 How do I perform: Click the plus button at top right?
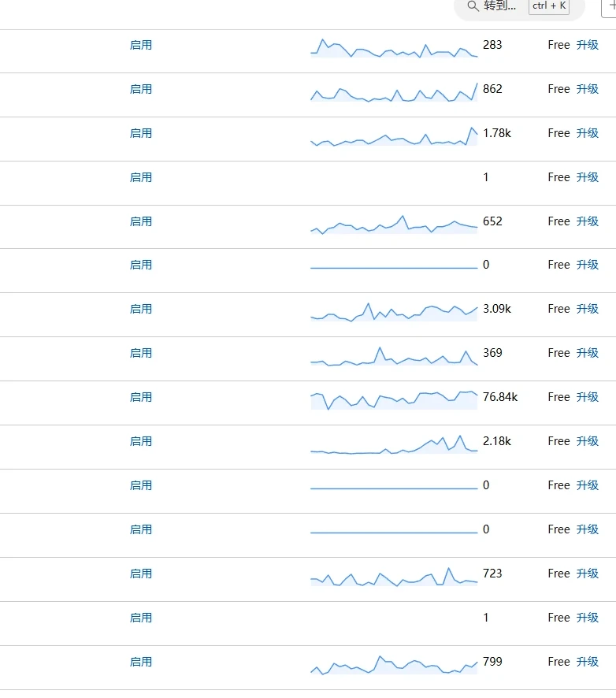610,6
